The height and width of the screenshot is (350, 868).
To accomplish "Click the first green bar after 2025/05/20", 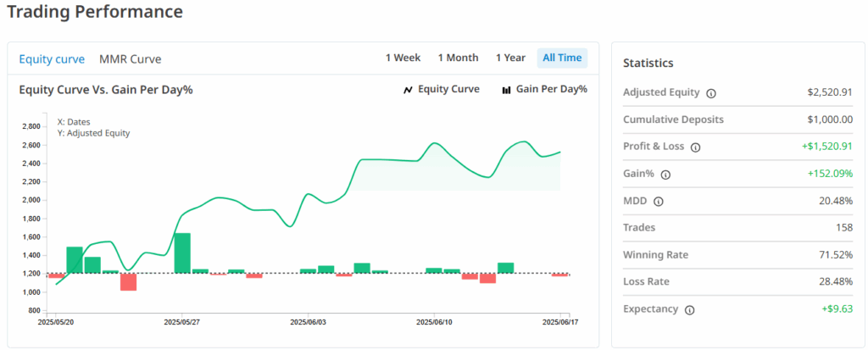I will click(x=75, y=259).
